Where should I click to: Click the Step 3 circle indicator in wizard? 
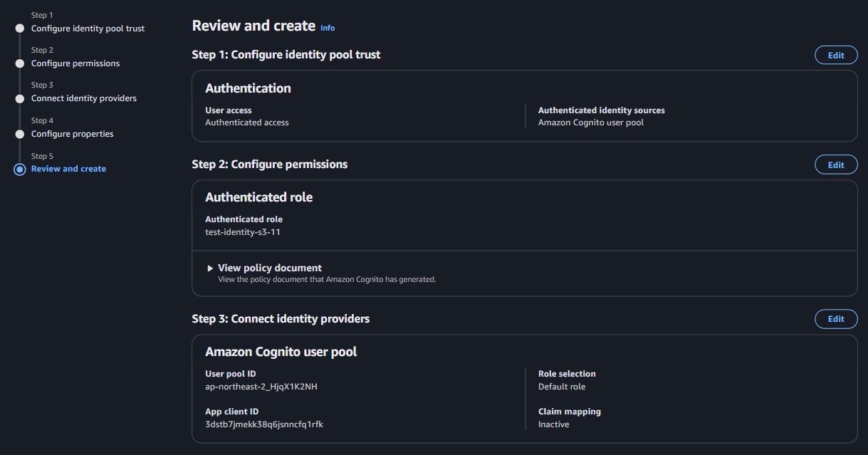click(x=19, y=98)
